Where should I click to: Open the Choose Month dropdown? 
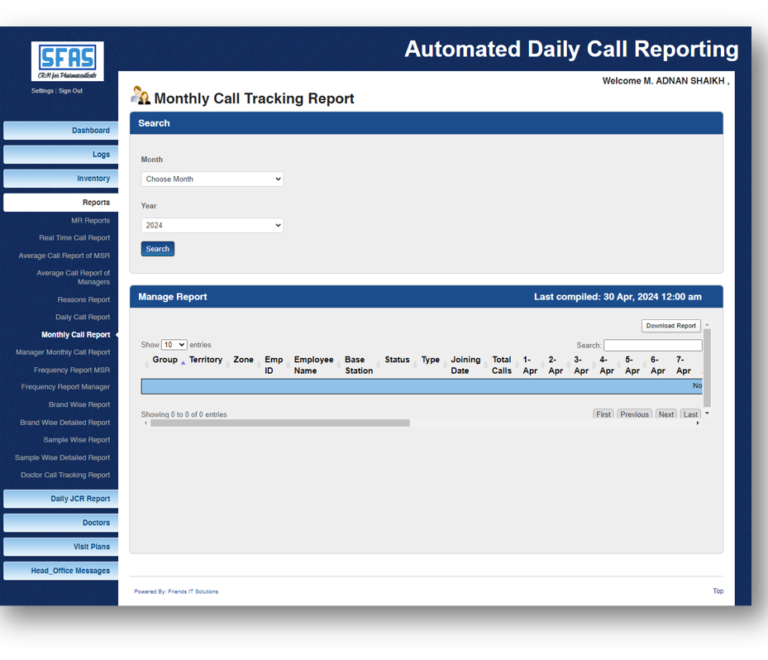(212, 179)
